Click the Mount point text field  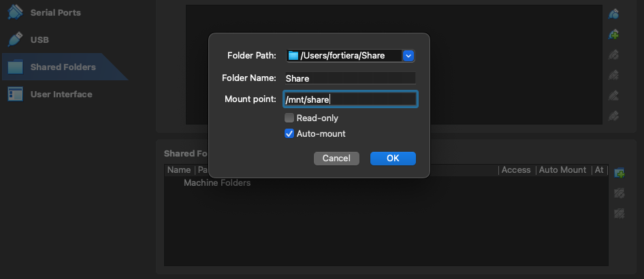point(350,99)
